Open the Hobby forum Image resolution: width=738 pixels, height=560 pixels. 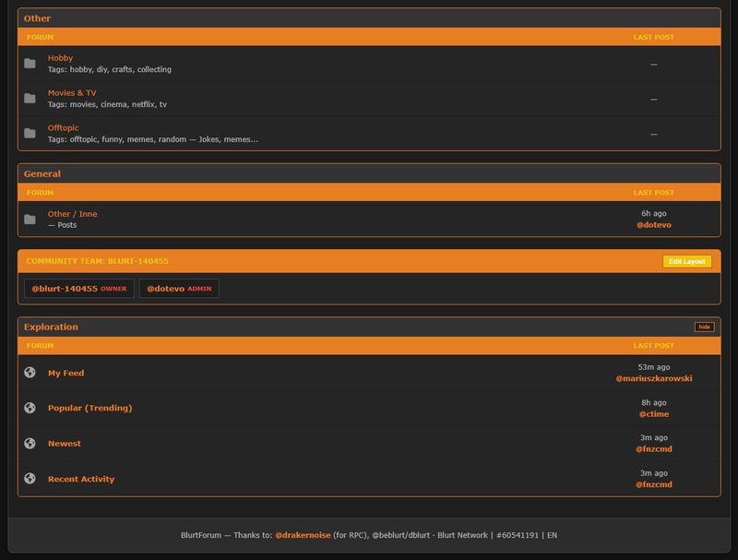(x=60, y=58)
